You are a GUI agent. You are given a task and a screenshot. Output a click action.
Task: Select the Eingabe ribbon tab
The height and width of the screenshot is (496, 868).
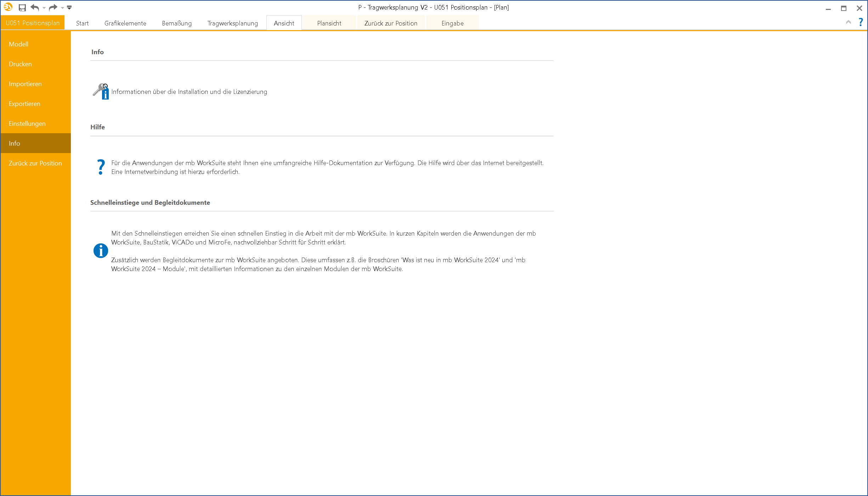click(x=452, y=23)
